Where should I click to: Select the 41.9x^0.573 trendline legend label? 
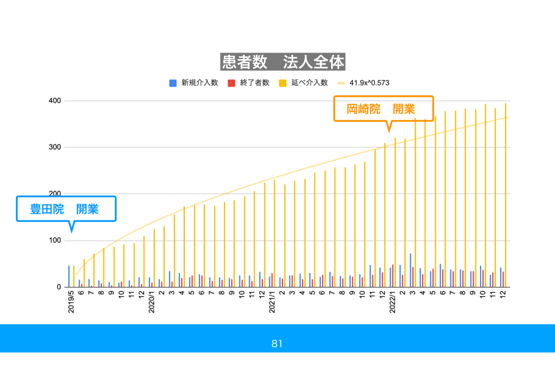[369, 83]
